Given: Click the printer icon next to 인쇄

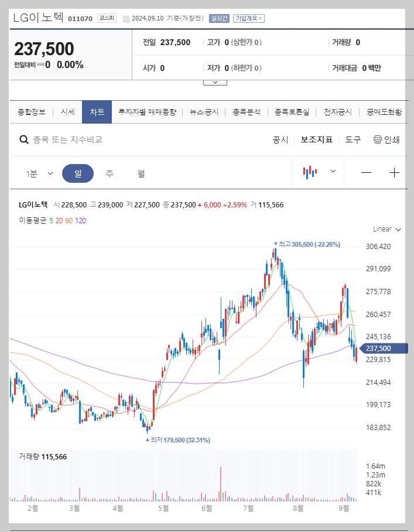Looking at the screenshot, I should pyautogui.click(x=377, y=139).
